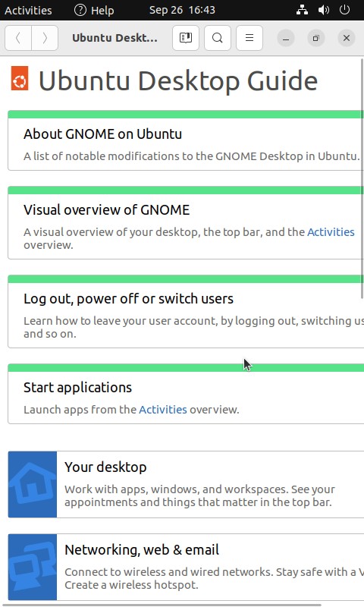Open the volume icon in top bar
The image size is (364, 607).
(x=323, y=10)
